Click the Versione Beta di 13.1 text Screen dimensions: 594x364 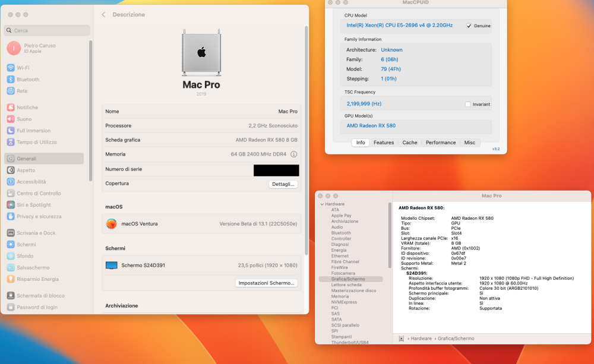pos(258,224)
